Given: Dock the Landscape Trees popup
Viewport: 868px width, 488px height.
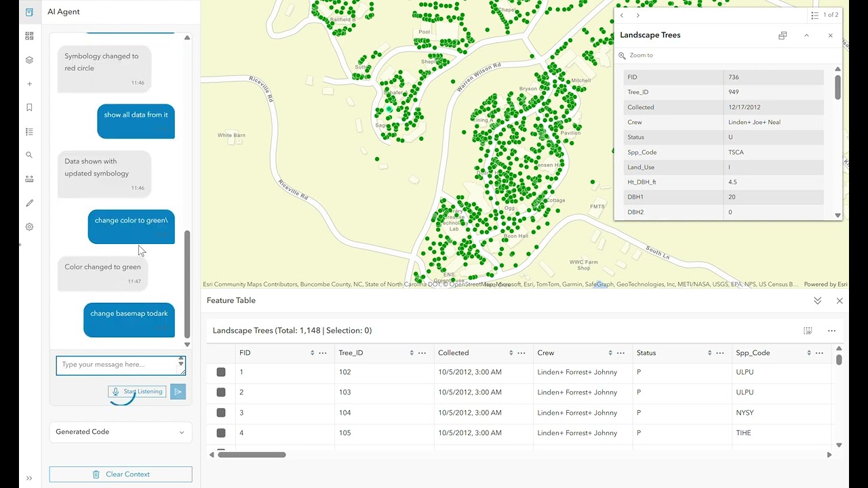Looking at the screenshot, I should [783, 35].
